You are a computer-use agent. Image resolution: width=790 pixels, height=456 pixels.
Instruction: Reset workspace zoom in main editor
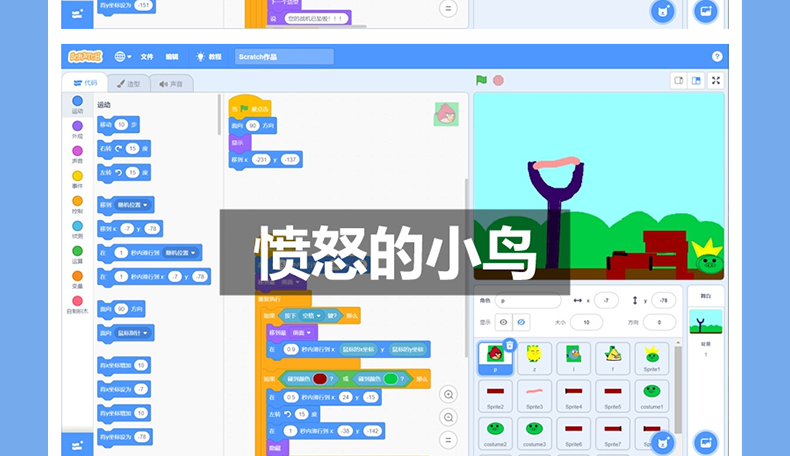pyautogui.click(x=448, y=440)
